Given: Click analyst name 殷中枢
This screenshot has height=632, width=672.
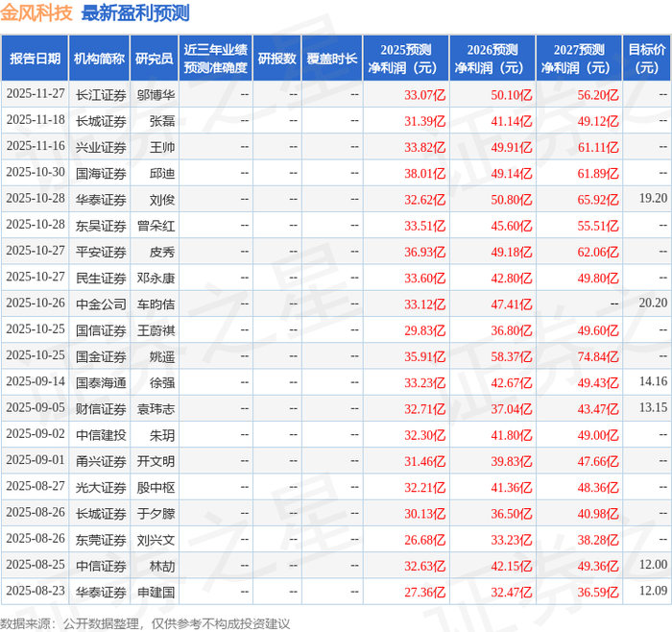Looking at the screenshot, I should click(x=156, y=487).
